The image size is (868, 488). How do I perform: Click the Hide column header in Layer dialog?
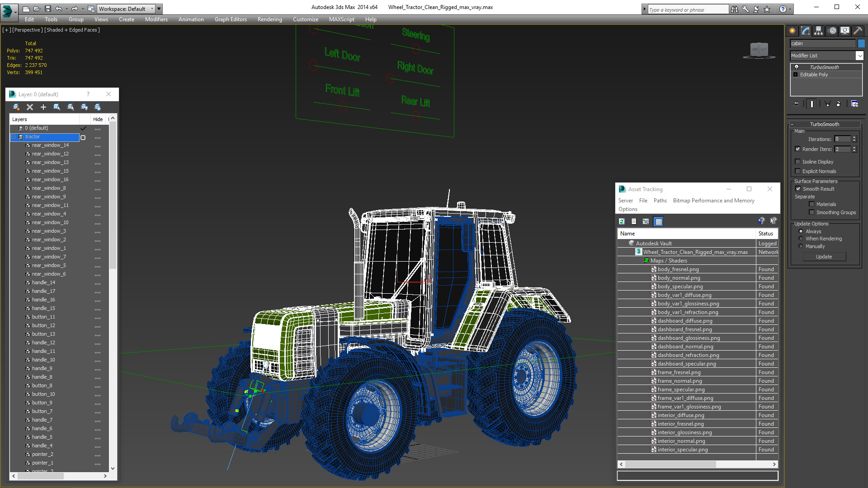[x=98, y=119]
